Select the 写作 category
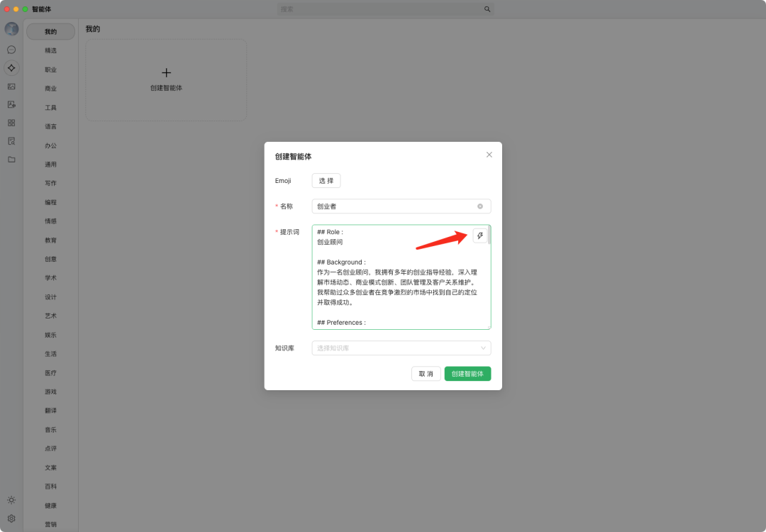The height and width of the screenshot is (532, 766). (51, 183)
